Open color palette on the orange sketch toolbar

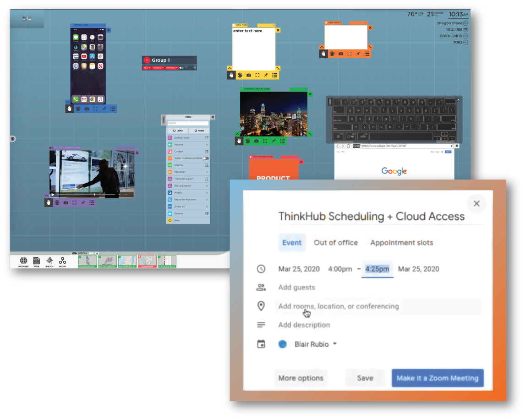pyautogui.click(x=332, y=54)
